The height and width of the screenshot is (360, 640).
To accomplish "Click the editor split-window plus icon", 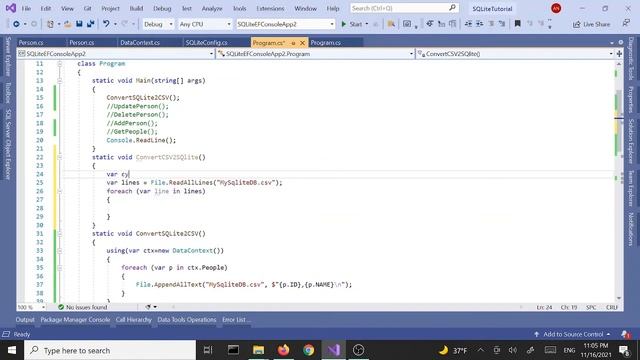I will [x=619, y=53].
